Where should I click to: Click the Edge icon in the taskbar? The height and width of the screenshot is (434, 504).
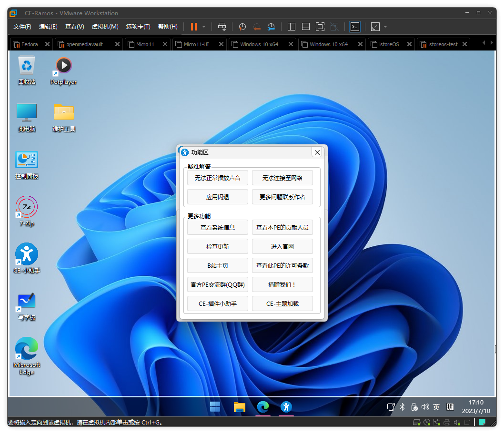[263, 406]
